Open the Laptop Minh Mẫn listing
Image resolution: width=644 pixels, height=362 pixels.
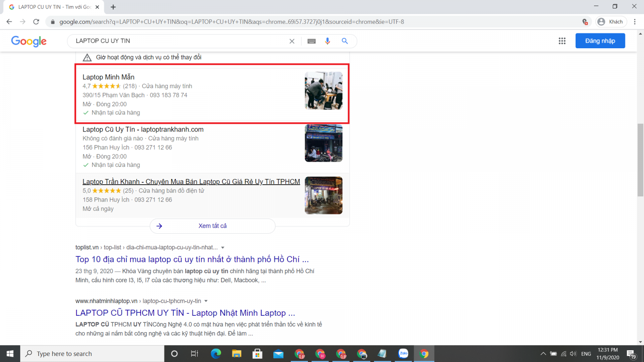(109, 77)
